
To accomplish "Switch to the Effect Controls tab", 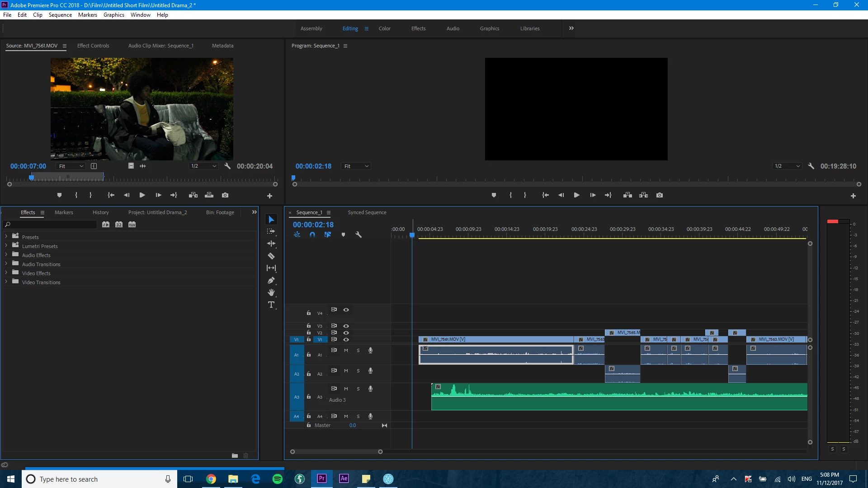I will pyautogui.click(x=93, y=46).
